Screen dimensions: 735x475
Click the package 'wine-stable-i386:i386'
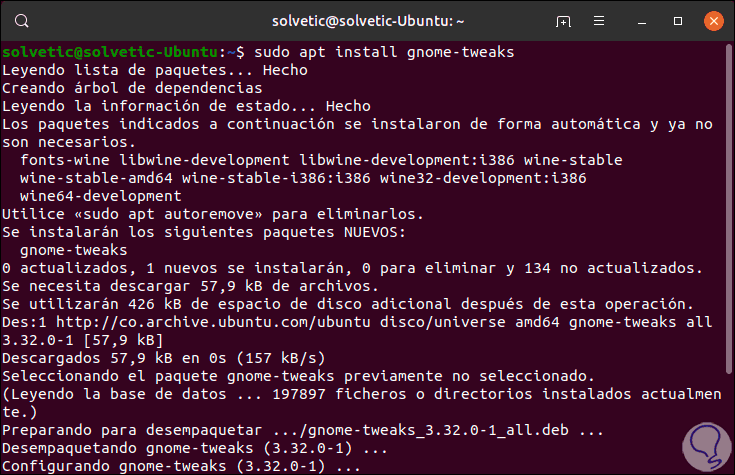point(276,178)
